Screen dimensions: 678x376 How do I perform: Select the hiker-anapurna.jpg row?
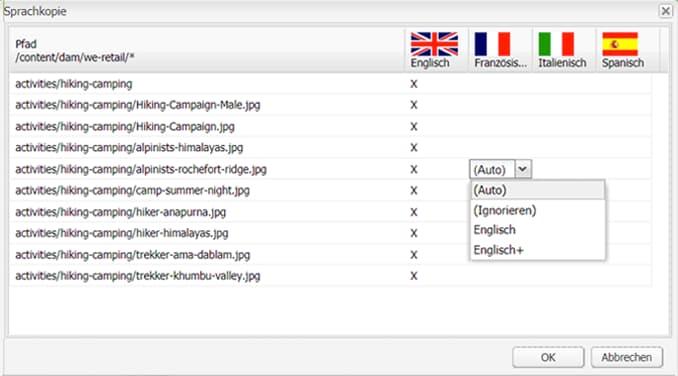tap(330, 212)
